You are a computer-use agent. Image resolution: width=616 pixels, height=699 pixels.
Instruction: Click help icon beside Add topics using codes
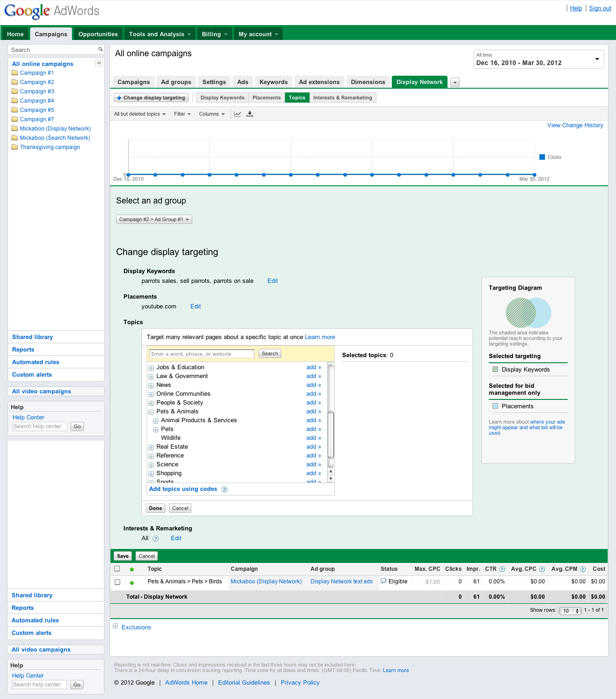coord(224,490)
